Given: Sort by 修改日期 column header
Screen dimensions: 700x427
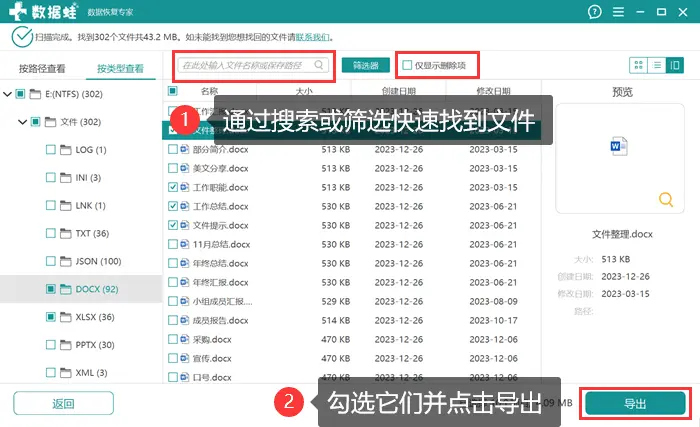Looking at the screenshot, I should [493, 91].
